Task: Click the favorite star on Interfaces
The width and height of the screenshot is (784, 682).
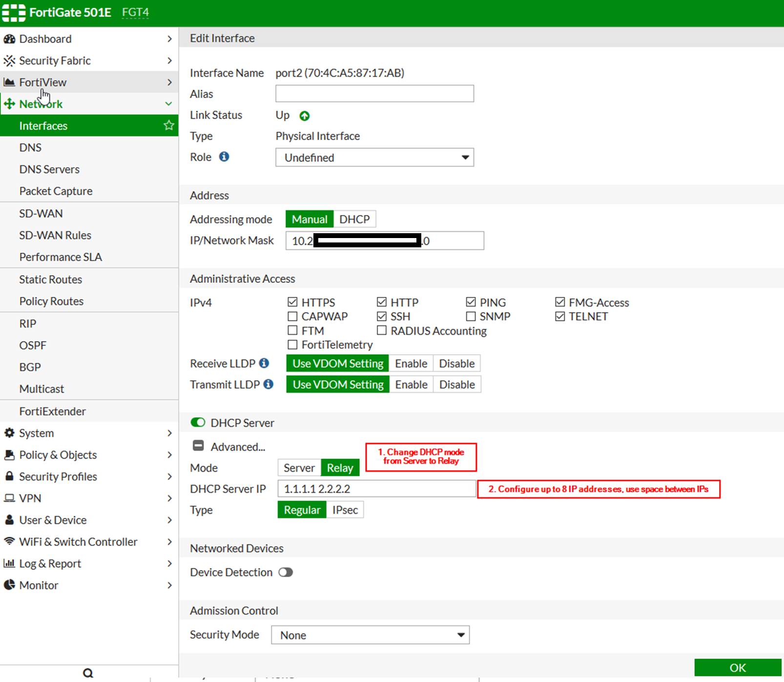Action: pyautogui.click(x=169, y=125)
